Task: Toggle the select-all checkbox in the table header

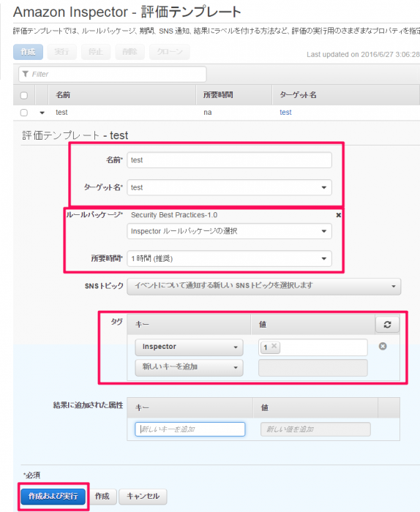Action: point(24,95)
